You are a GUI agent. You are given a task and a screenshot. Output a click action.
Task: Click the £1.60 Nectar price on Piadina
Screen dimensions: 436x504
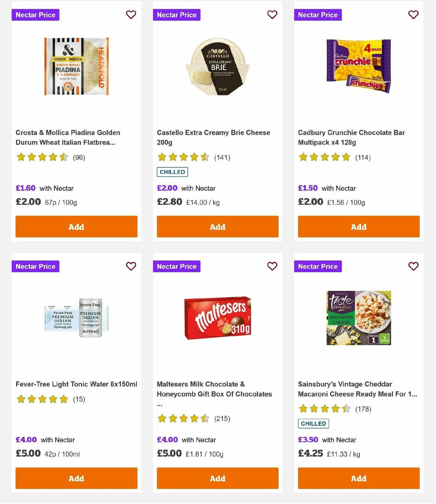tap(25, 188)
